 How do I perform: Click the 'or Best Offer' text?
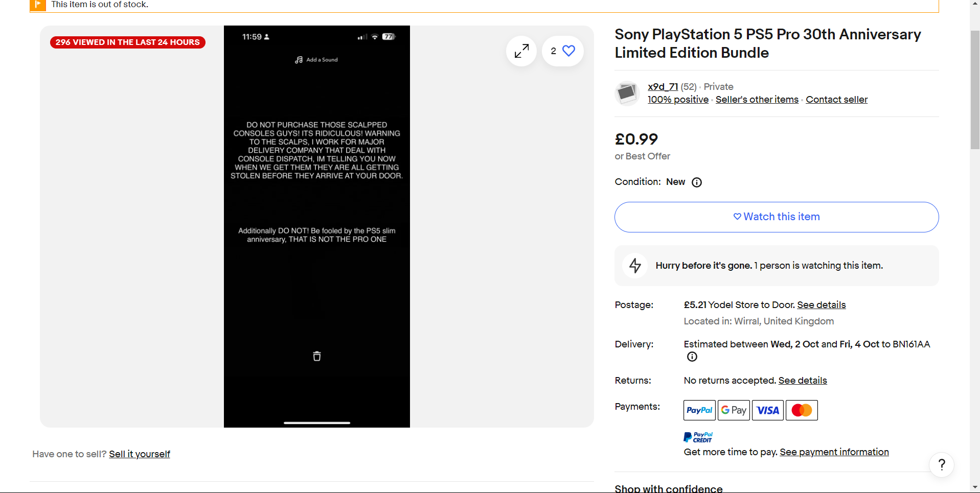642,156
